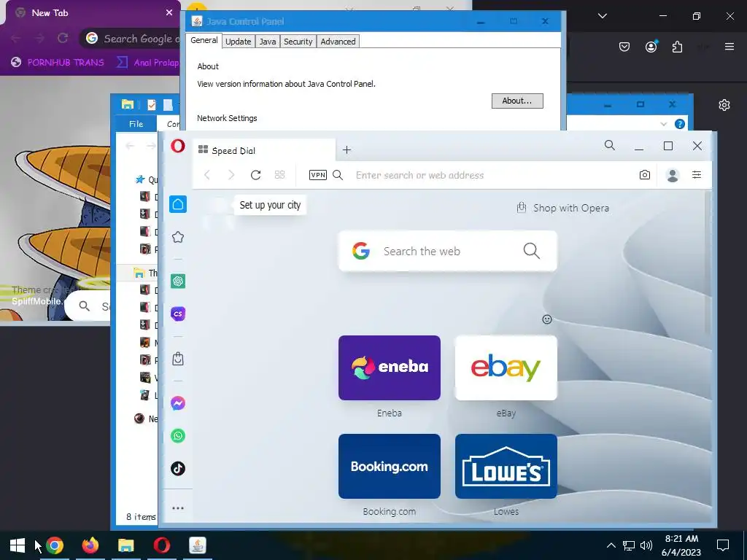
Task: Select Quick access star in File Explorer tree
Action: click(x=140, y=179)
